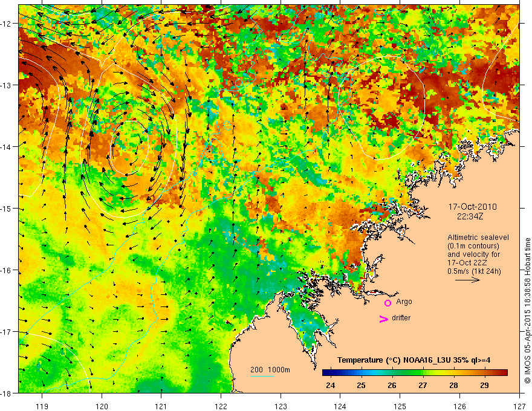Click the magenta drifter arrow legend symbol
The height and width of the screenshot is (411, 532).
(x=384, y=319)
